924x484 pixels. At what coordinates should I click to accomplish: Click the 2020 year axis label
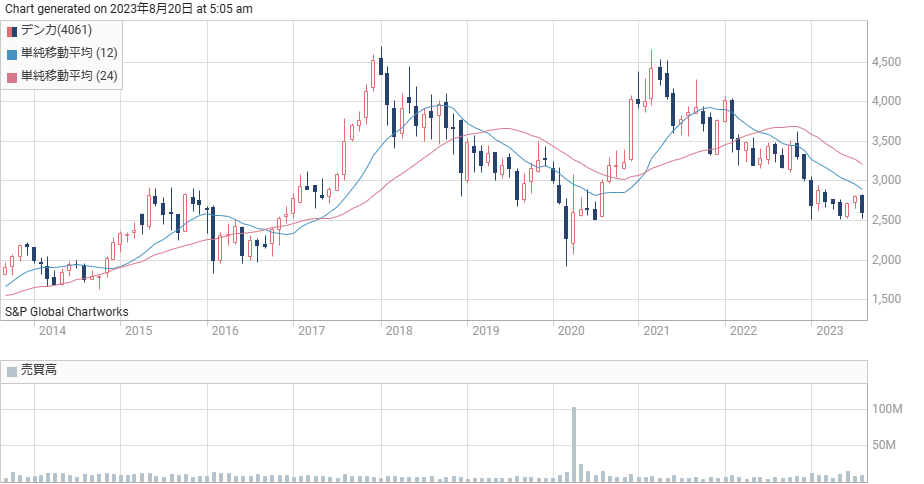tap(571, 331)
